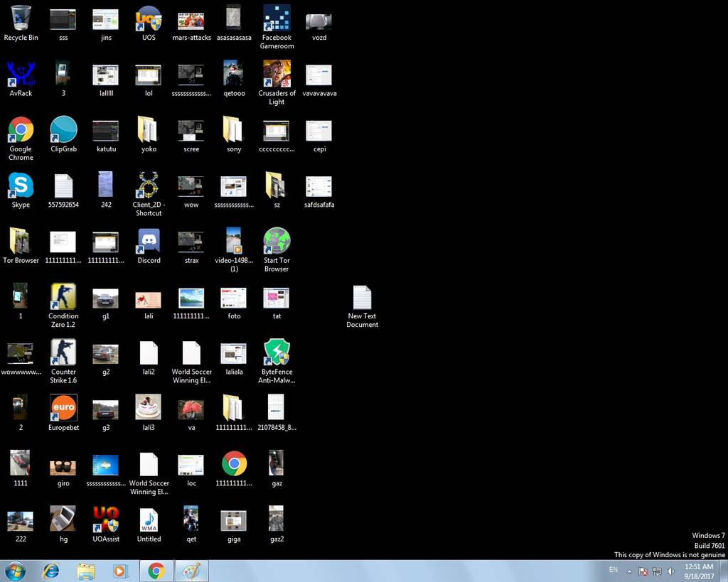This screenshot has width=728, height=582.
Task: Expand hidden system tray icons
Action: (628, 571)
